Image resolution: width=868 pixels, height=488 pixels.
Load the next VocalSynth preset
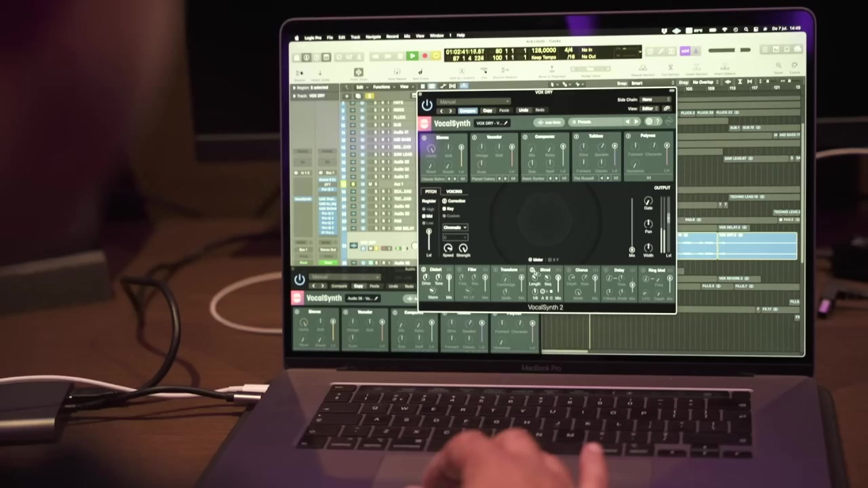click(636, 122)
